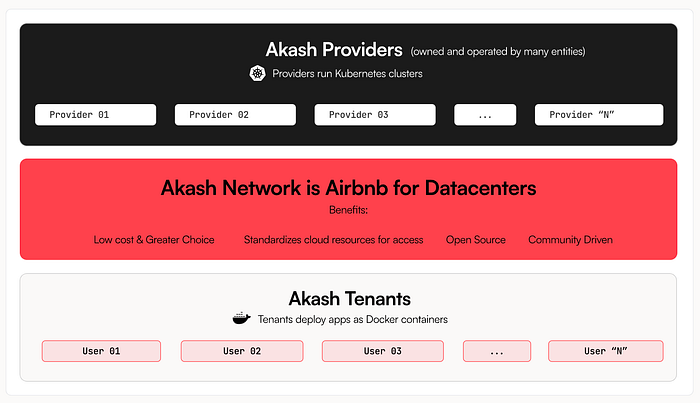Click the Provider 03 box
Image resolution: width=700 pixels, height=403 pixels.
point(375,115)
